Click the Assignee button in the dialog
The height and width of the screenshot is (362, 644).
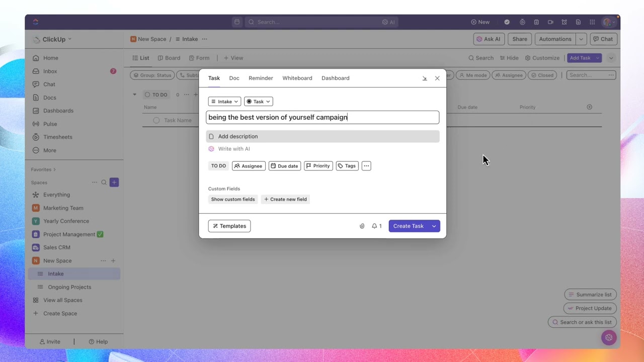pyautogui.click(x=249, y=166)
